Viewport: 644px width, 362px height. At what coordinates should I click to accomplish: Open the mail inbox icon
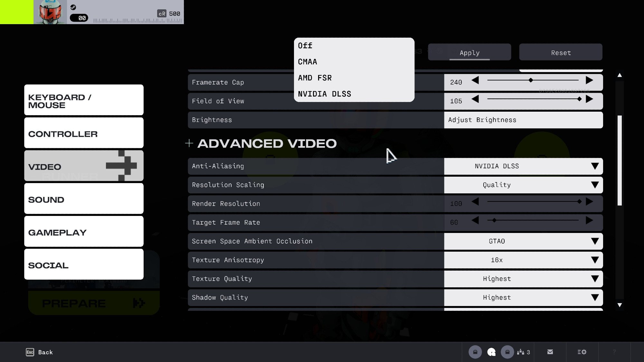(x=550, y=352)
